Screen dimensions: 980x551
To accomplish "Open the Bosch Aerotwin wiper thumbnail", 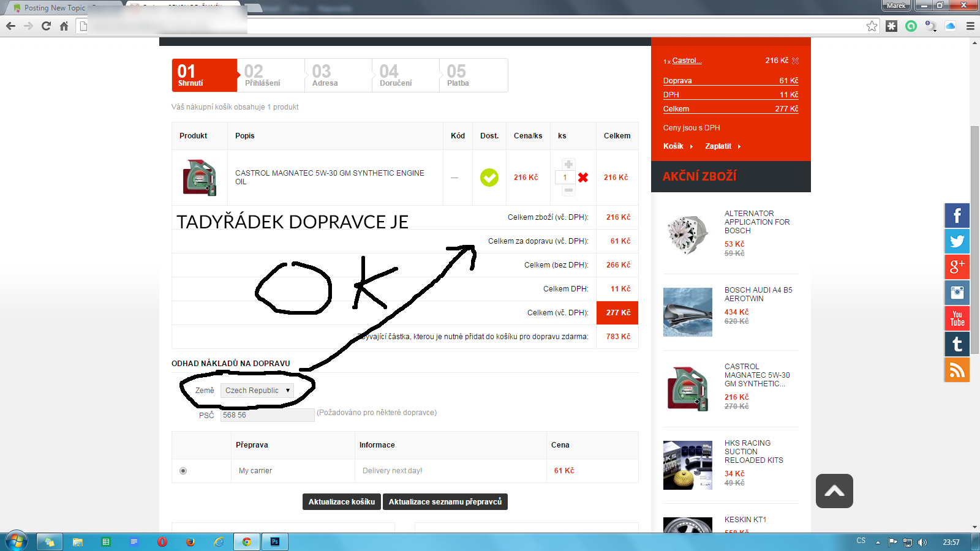I will click(x=688, y=312).
